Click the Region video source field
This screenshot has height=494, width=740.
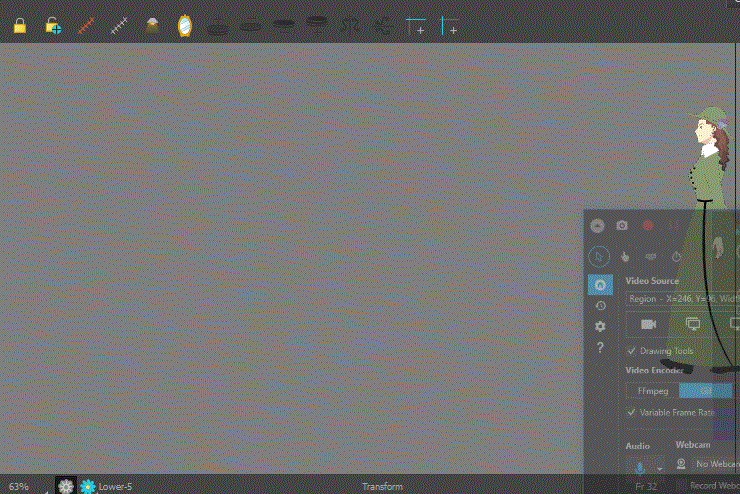point(683,299)
